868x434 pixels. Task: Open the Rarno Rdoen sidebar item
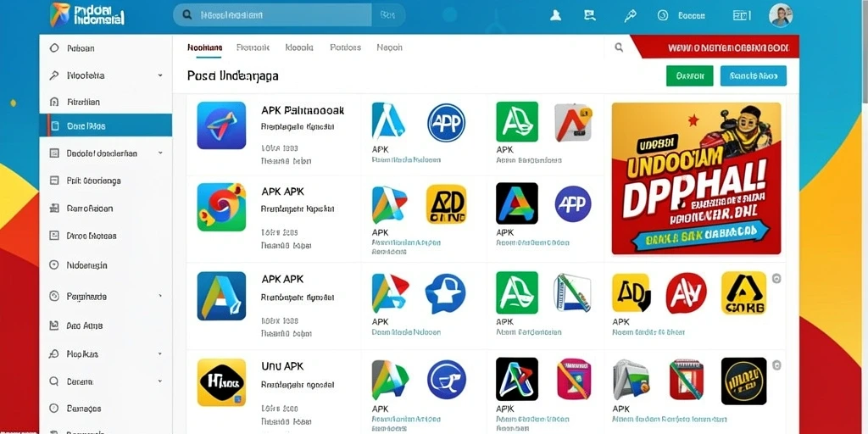pos(106,209)
